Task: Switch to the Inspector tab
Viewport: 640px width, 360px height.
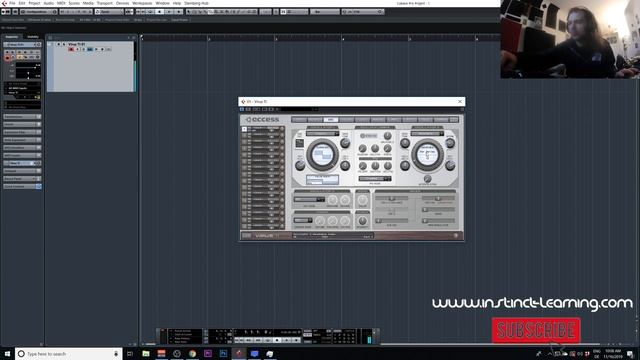Action: coord(12,37)
